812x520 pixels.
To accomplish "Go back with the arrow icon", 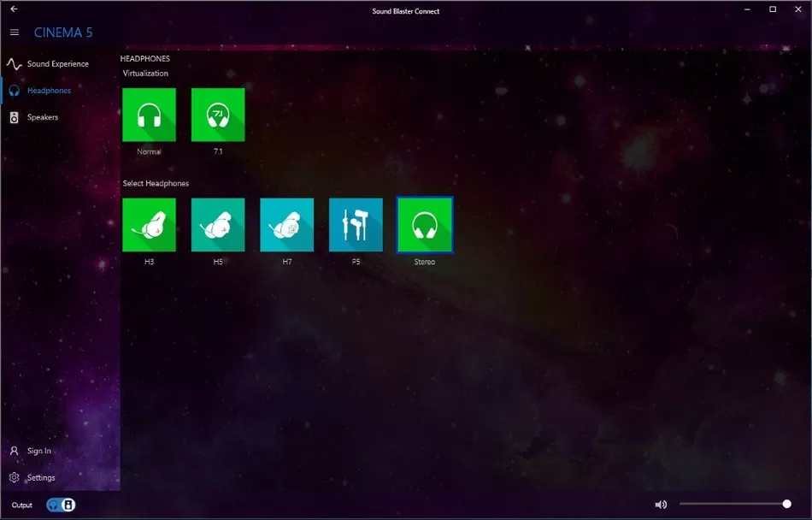I will pyautogui.click(x=14, y=9).
